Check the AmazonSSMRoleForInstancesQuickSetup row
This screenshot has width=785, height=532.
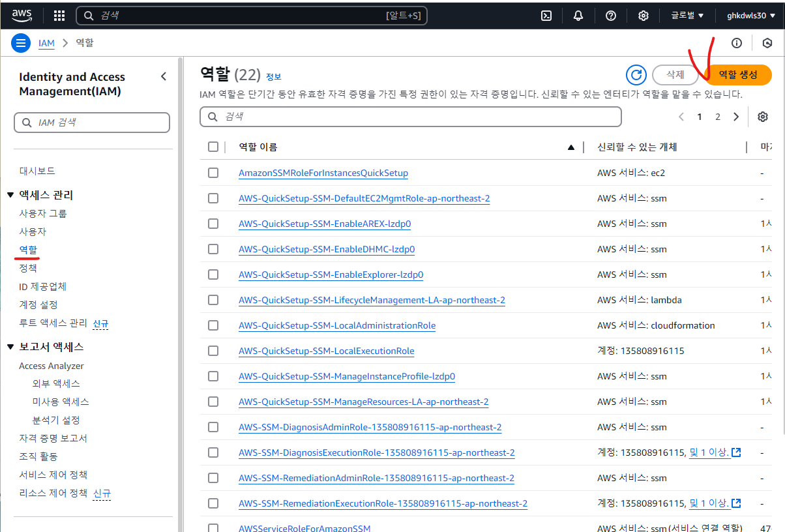pyautogui.click(x=213, y=173)
